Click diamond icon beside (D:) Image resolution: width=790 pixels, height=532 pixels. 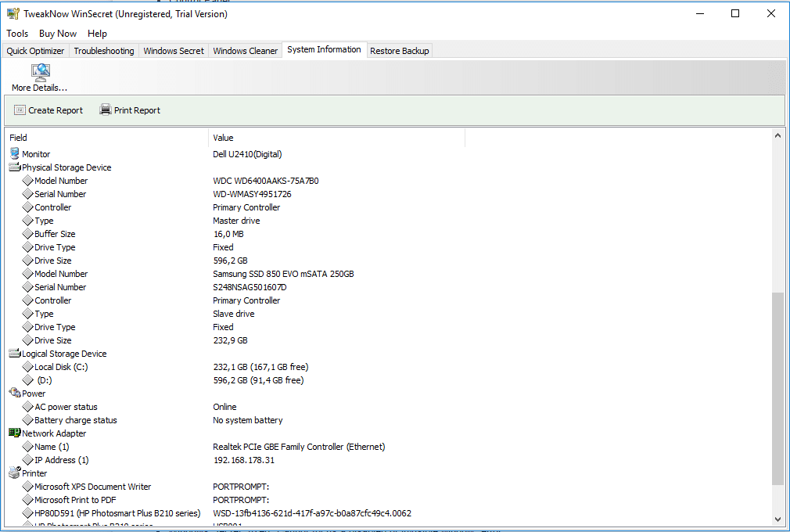point(27,380)
